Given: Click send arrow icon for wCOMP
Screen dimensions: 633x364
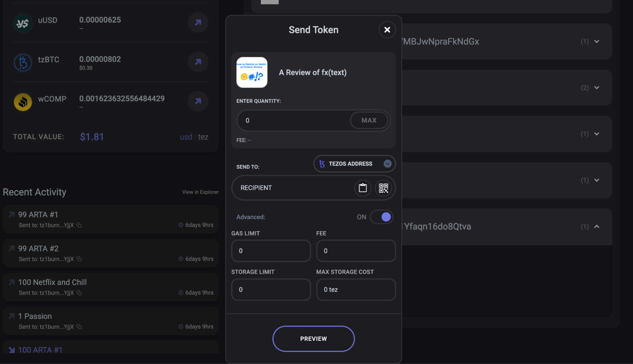Looking at the screenshot, I should tap(198, 101).
